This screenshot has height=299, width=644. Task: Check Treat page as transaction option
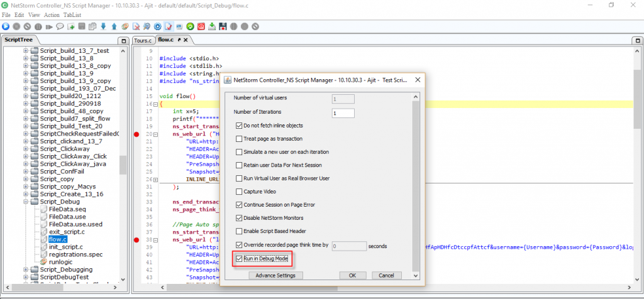click(x=239, y=139)
